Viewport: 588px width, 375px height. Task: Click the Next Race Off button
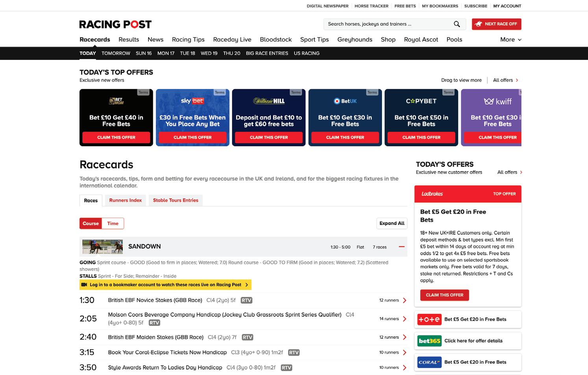pos(497,24)
